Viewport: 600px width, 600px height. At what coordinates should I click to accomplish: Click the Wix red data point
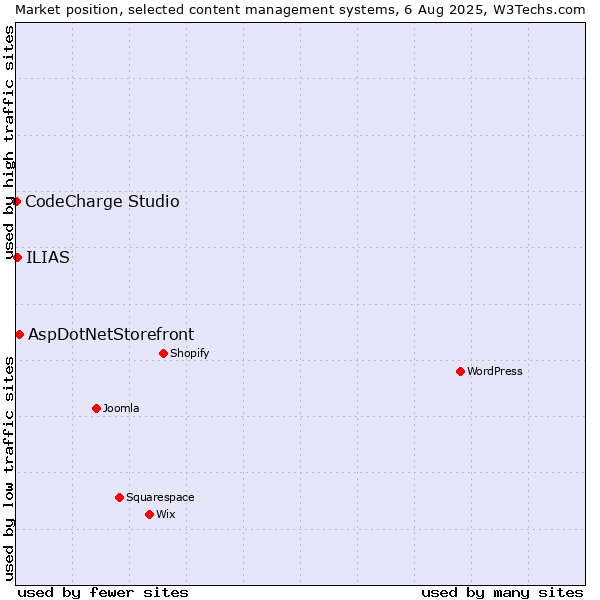pyautogui.click(x=150, y=515)
